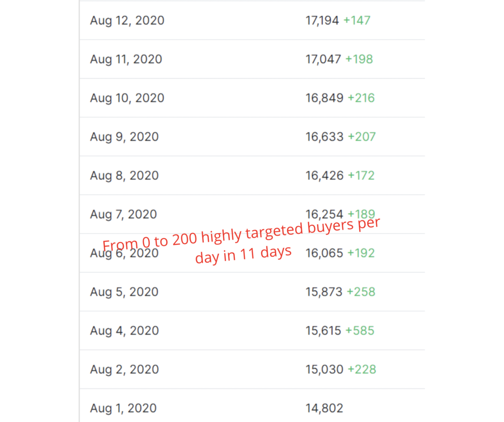504x422 pixels.
Task: Select the Aug 5, 2020 date
Action: tap(124, 292)
